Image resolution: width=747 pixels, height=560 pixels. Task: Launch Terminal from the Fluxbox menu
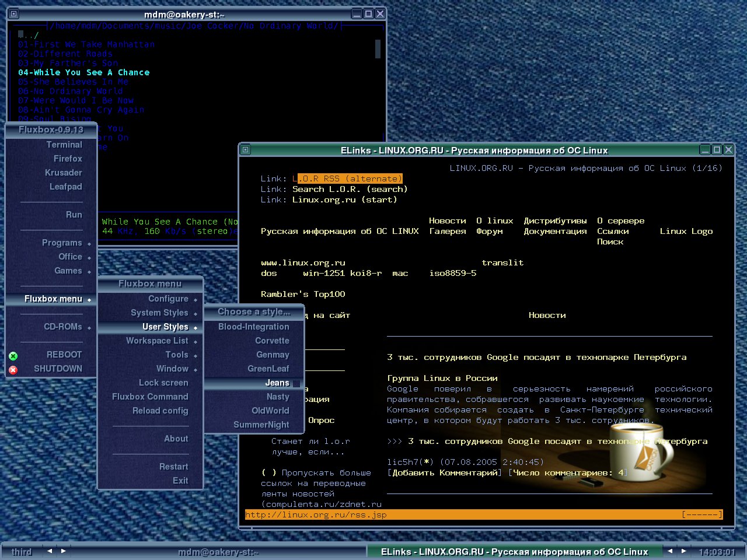(51, 145)
